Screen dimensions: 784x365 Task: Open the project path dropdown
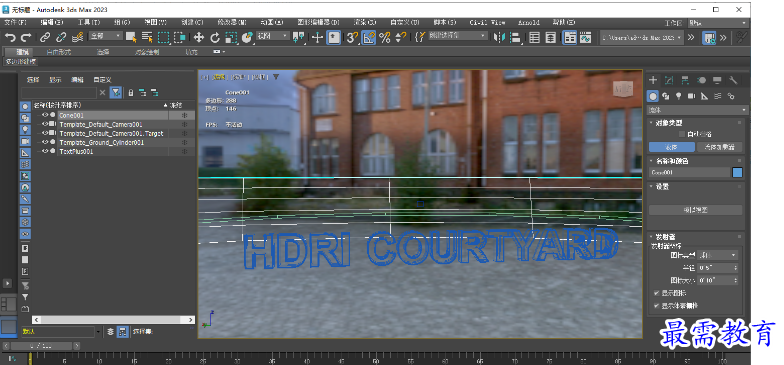(x=642, y=38)
